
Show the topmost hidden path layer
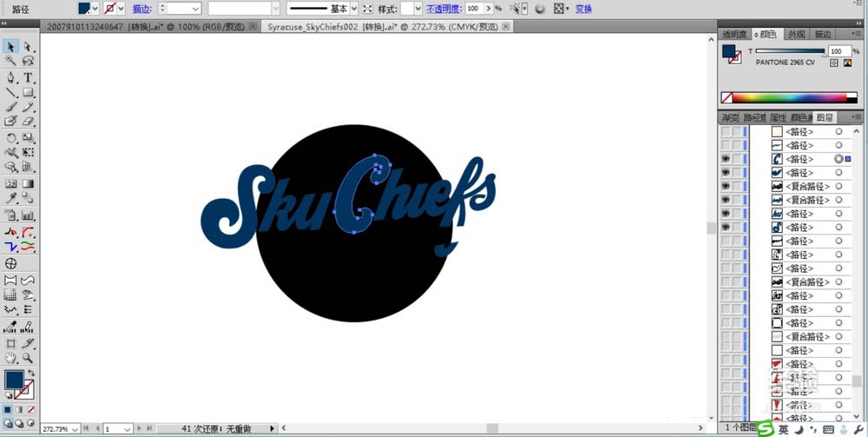[725, 132]
